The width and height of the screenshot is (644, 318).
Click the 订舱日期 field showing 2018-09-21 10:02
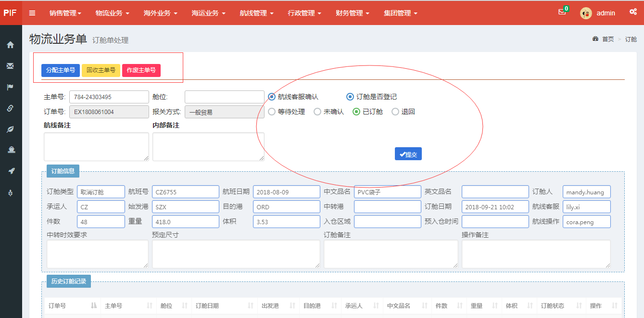point(495,207)
